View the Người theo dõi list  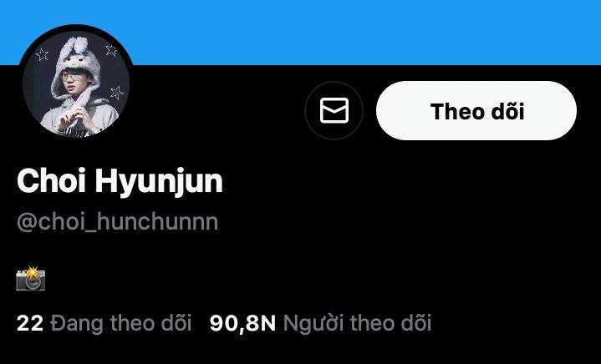tap(320, 323)
